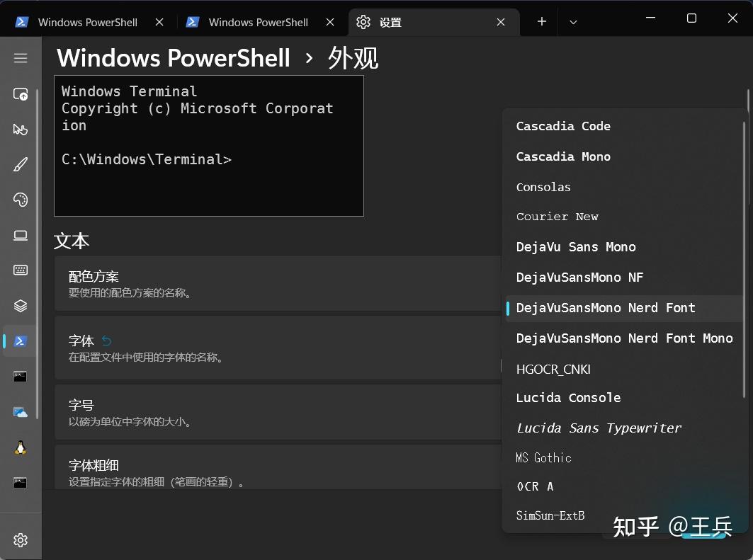Choose Cascadia Code font
Image resolution: width=753 pixels, height=560 pixels.
[x=623, y=126]
